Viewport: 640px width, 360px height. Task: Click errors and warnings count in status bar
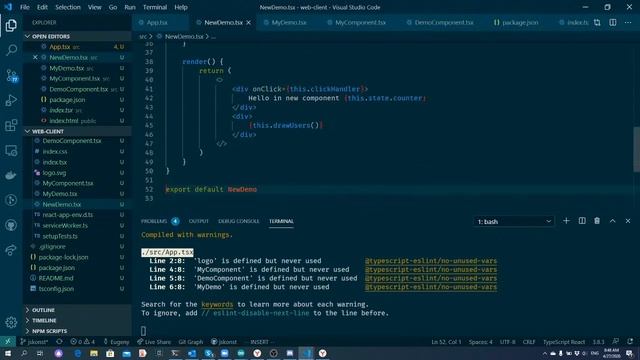(82, 342)
